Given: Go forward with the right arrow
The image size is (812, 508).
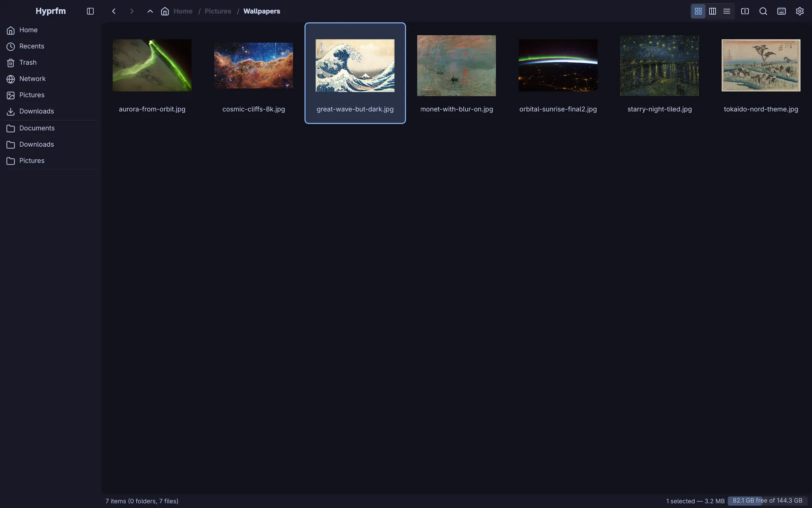Looking at the screenshot, I should 132,11.
